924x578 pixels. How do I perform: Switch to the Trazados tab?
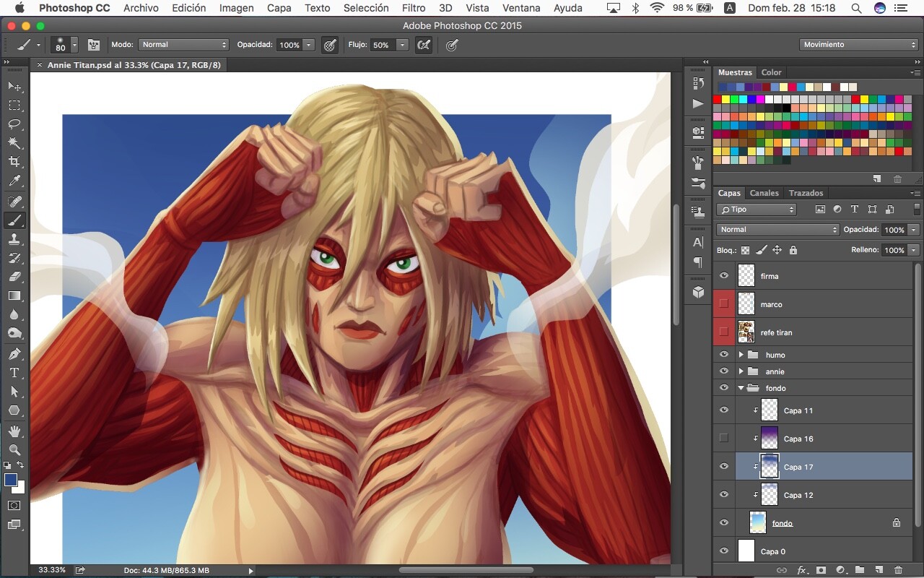[x=806, y=193]
